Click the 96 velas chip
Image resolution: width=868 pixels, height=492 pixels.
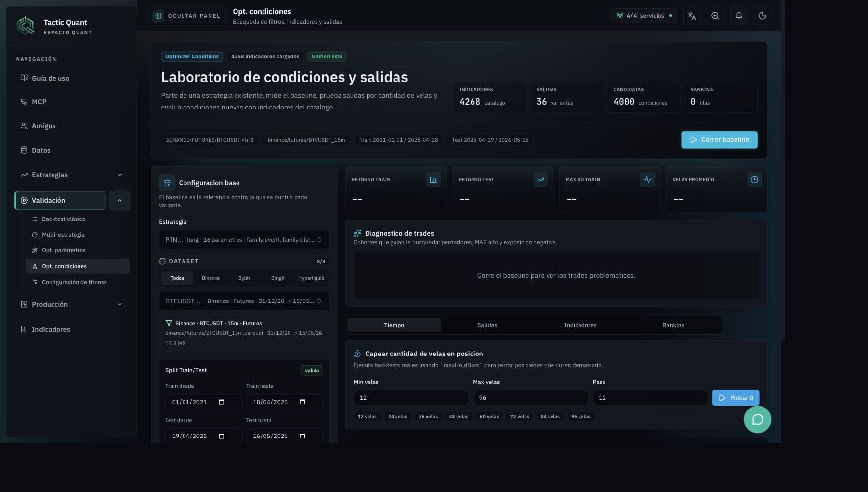pos(580,417)
